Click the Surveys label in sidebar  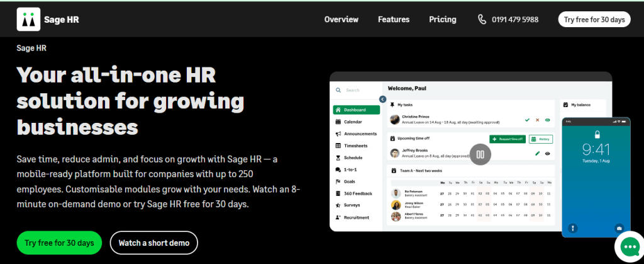(x=352, y=205)
